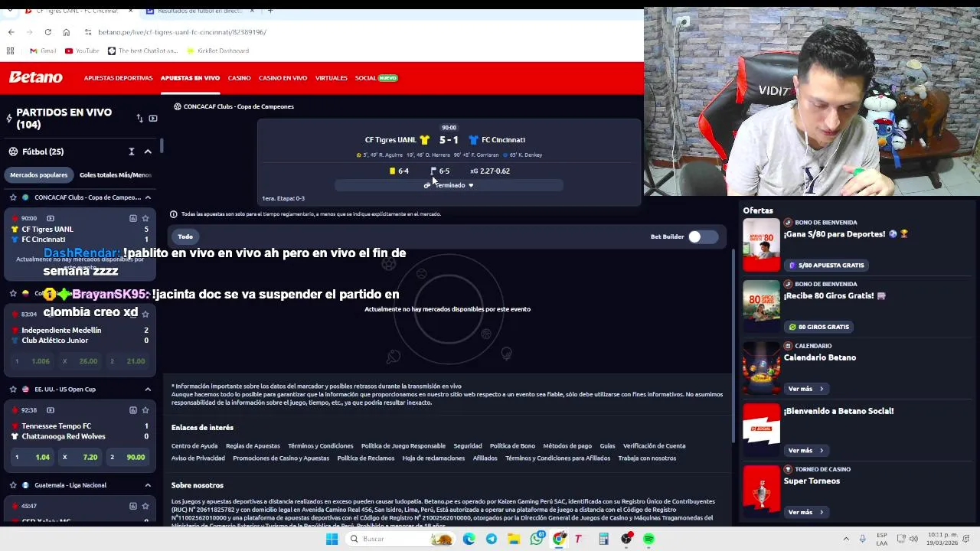Screen dimensions: 980x551
Task: Open WhatsApp from taskbar
Action: click(x=537, y=539)
